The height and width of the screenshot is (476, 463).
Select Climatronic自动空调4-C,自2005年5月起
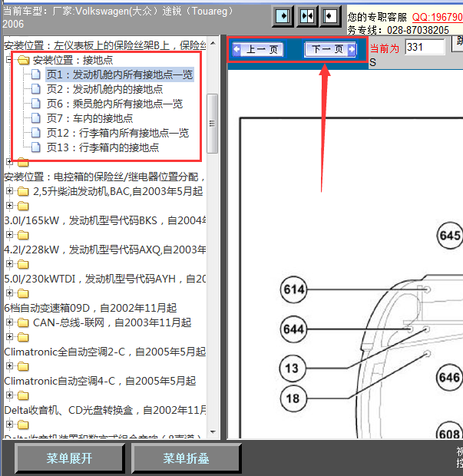click(x=100, y=381)
